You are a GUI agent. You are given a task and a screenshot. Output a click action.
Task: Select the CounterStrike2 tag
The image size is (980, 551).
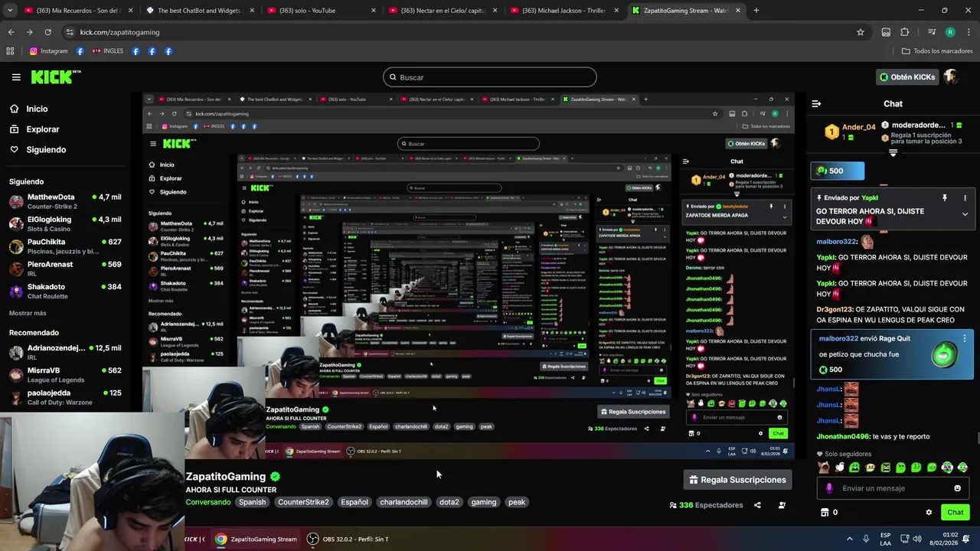(303, 502)
